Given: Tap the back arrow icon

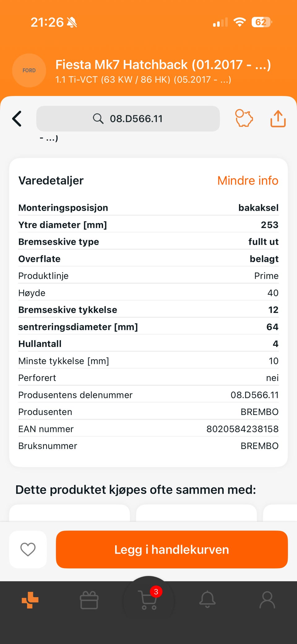Looking at the screenshot, I should [x=17, y=119].
